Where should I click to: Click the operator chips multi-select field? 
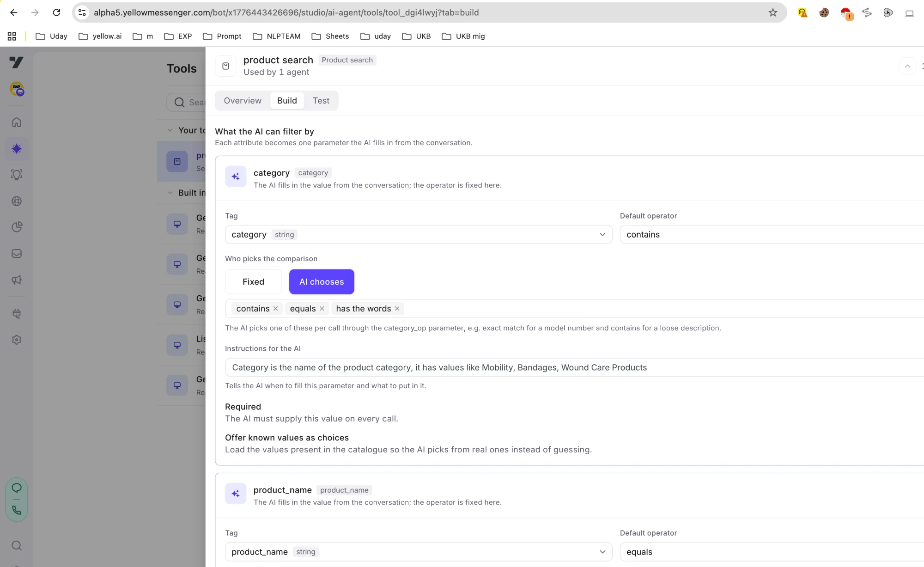click(x=574, y=309)
